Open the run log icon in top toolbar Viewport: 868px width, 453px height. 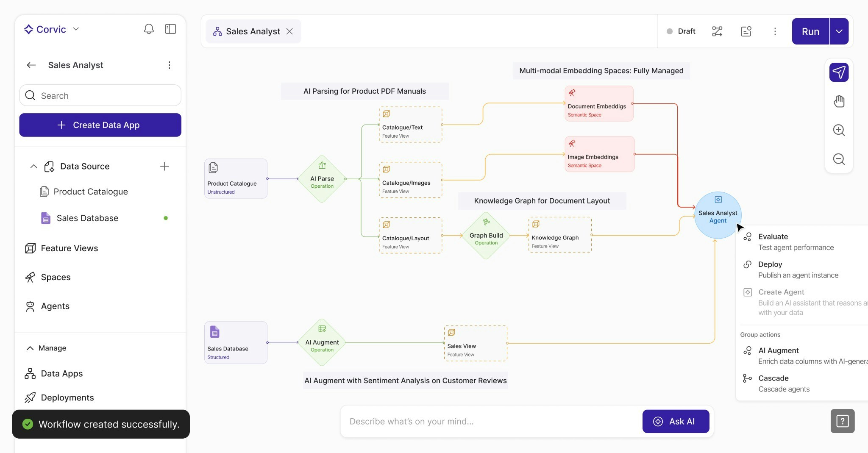click(746, 31)
